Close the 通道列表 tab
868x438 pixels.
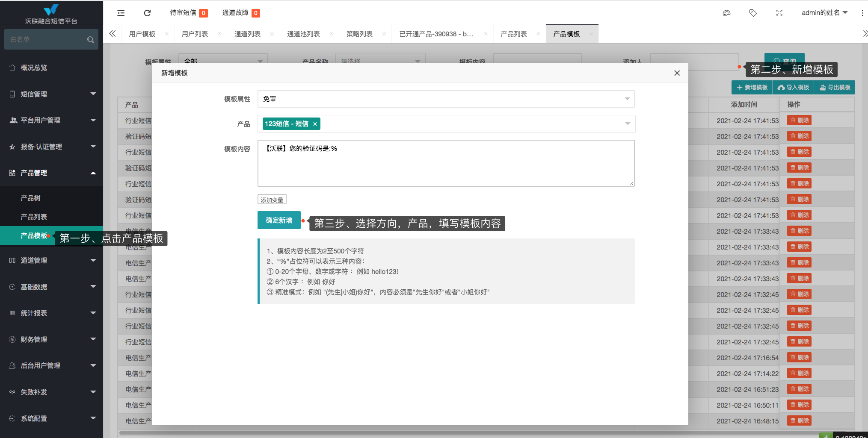click(x=272, y=34)
